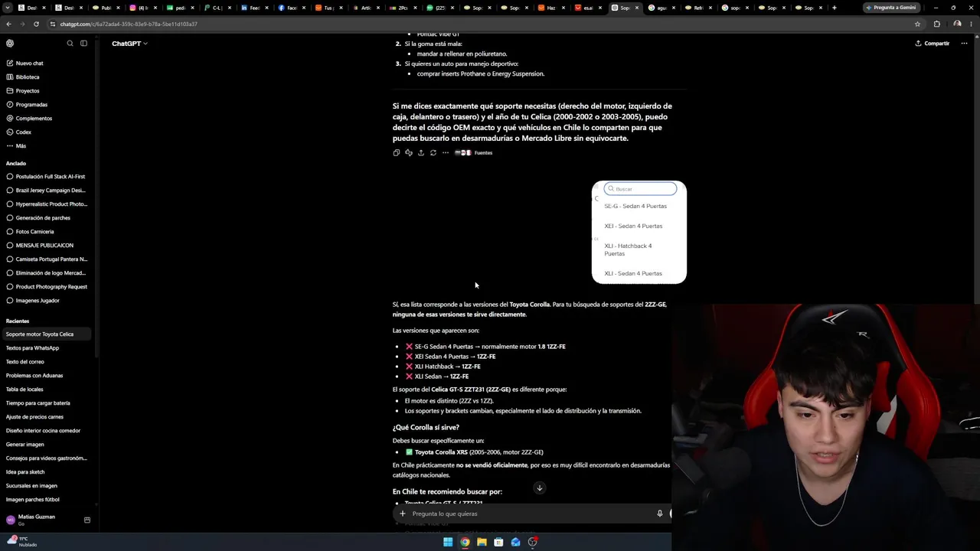980x551 pixels.
Task: Open File Explorer from the taskbar
Action: pos(482,543)
